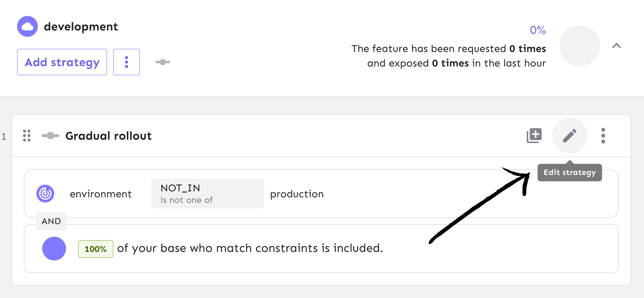Collapse the development environment section
This screenshot has height=298, width=644.
[617, 45]
